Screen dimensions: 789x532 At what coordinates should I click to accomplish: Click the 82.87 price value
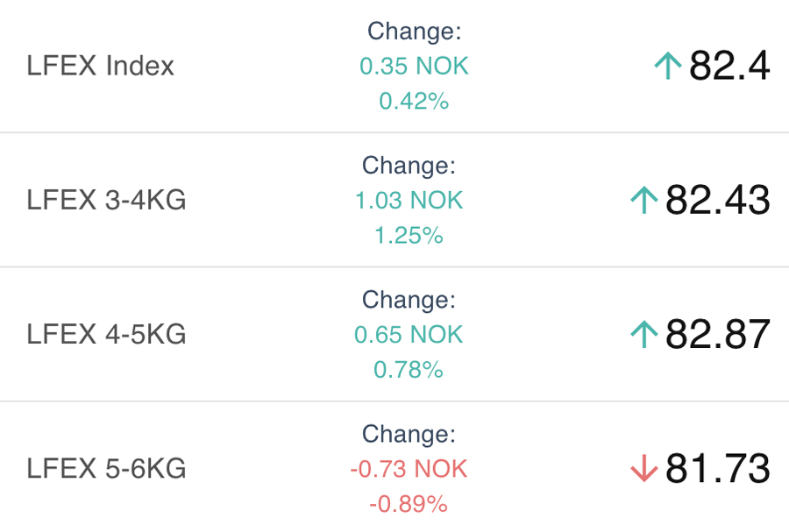pyautogui.click(x=717, y=335)
